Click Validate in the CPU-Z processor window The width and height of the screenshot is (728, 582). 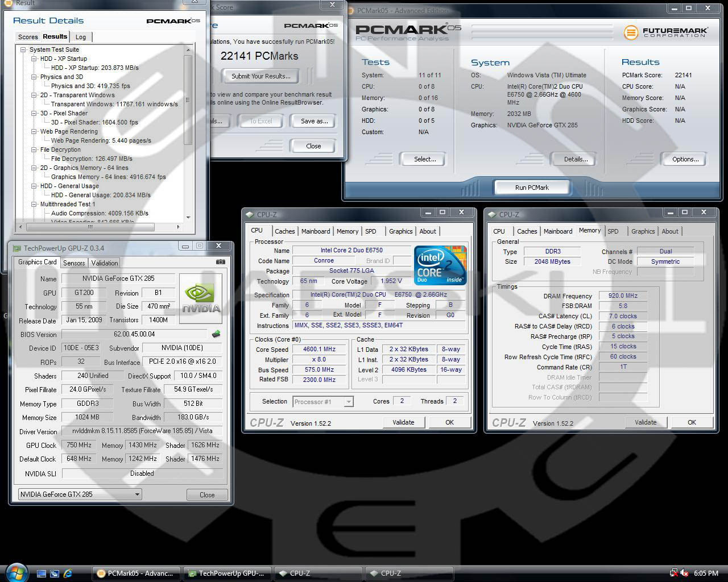coord(403,422)
